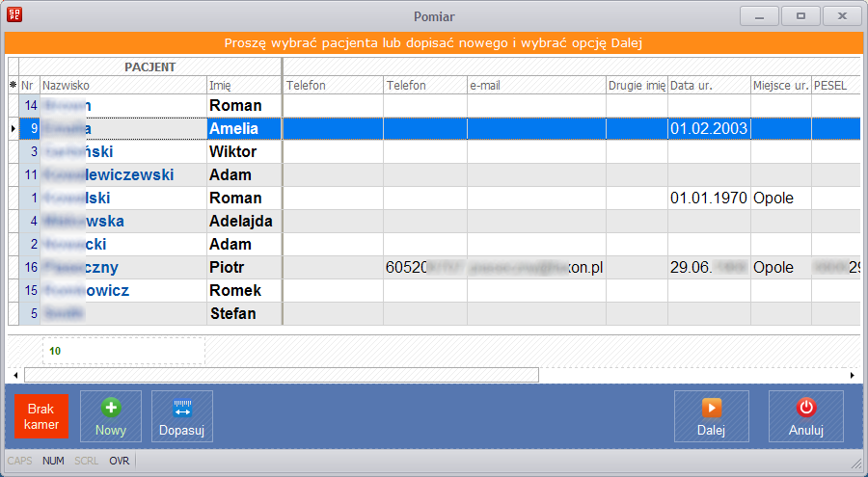Click the horizontal scrollbar thumb
868x477 pixels.
[280, 375]
